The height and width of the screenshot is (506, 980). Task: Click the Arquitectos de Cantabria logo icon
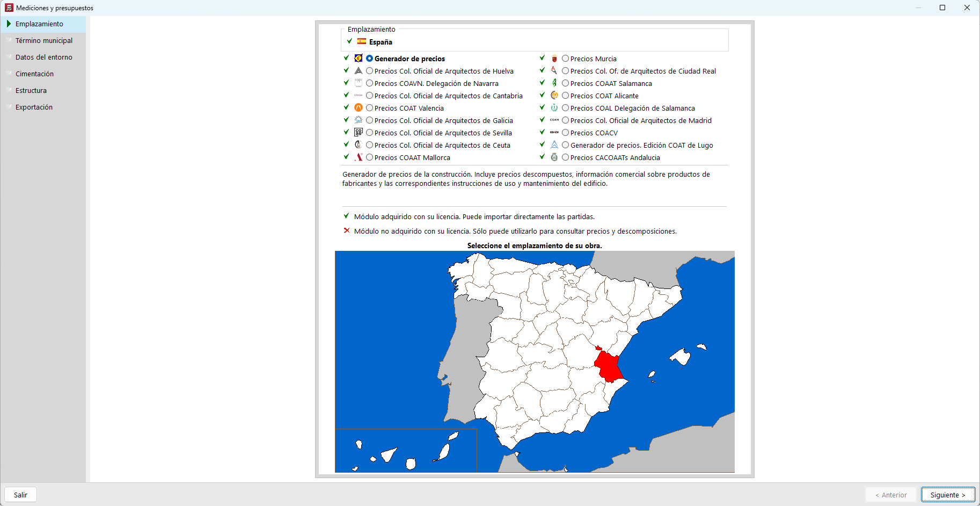359,95
